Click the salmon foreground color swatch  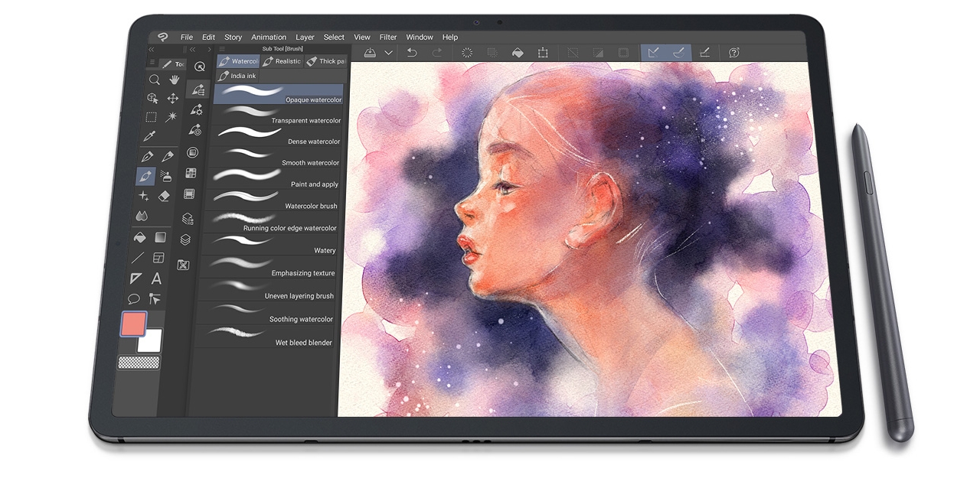133,324
